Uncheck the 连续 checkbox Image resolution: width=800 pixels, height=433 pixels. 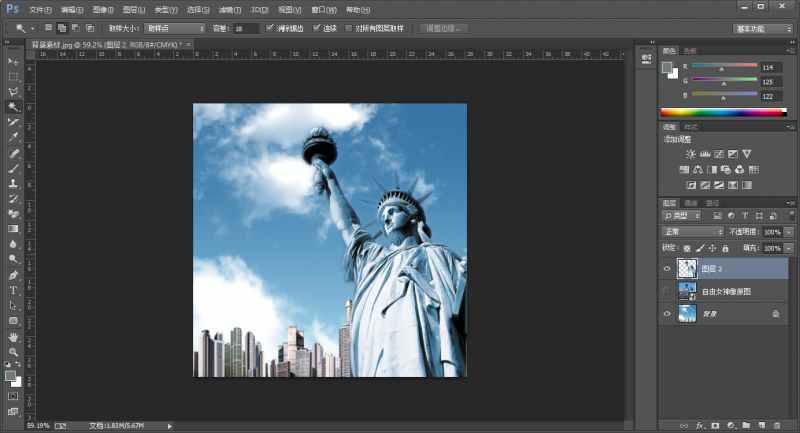(x=318, y=28)
